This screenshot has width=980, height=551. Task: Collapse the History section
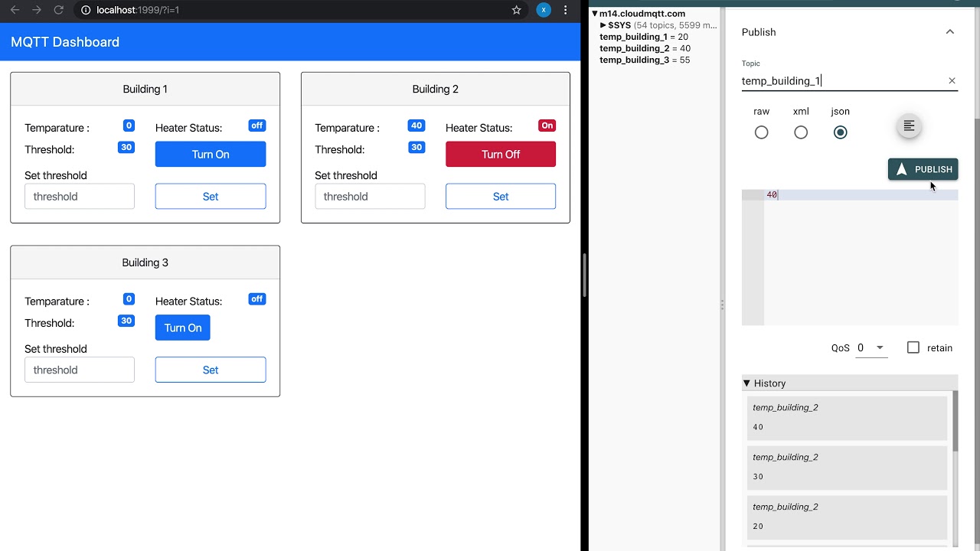[746, 383]
